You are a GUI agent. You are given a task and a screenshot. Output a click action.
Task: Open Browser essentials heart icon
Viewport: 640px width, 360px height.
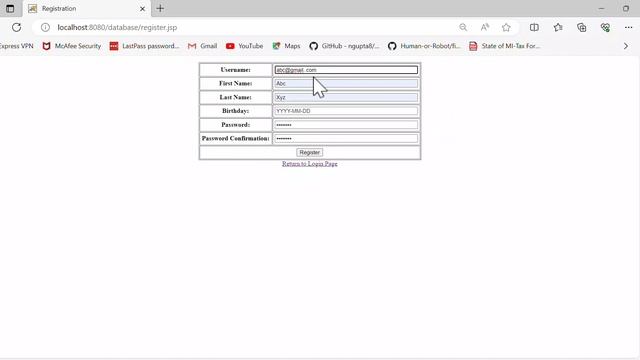(605, 27)
